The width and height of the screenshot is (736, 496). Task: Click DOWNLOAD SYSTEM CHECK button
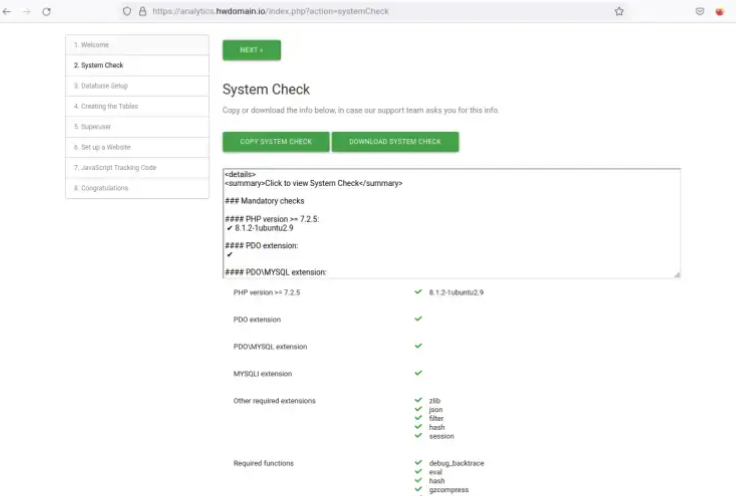(x=395, y=142)
